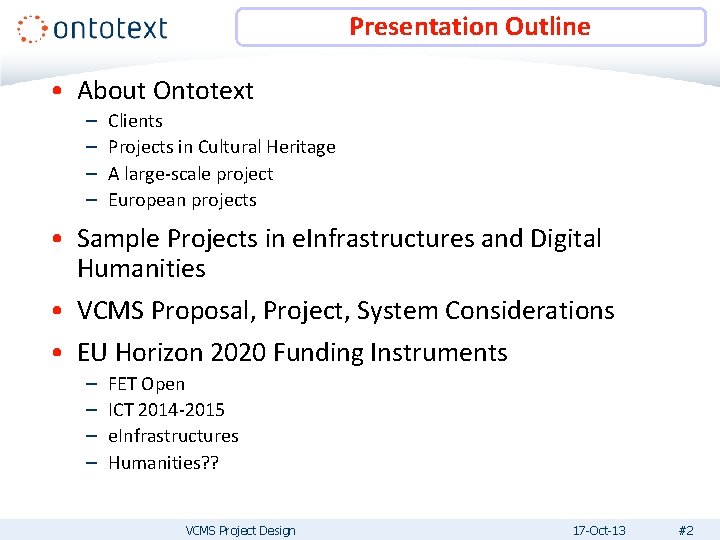Click the ontotext logo
Image resolution: width=720 pixels, height=540 pixels.
92,28
